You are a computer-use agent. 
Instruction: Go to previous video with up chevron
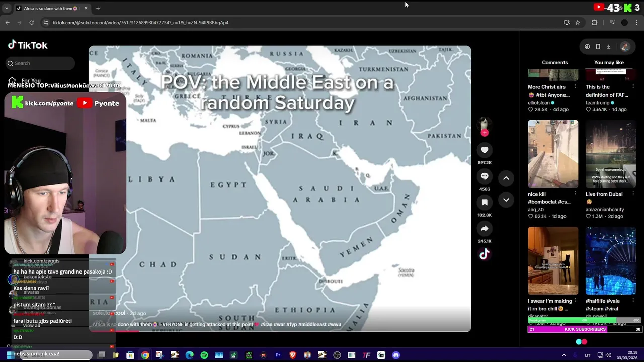pos(506,178)
